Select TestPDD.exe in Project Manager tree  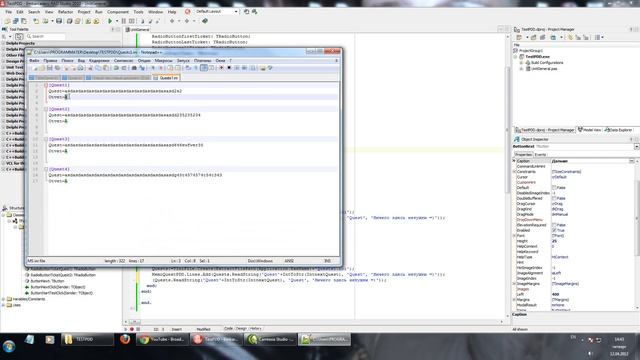[537, 57]
